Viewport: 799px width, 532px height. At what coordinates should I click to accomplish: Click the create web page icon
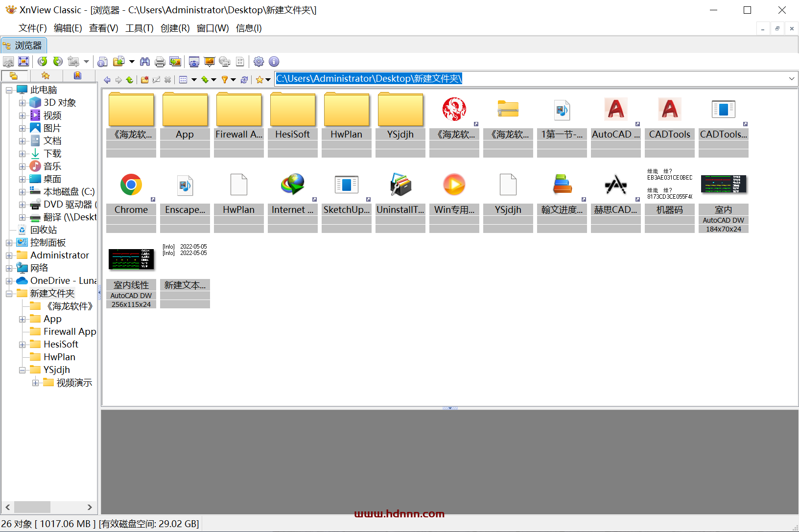[225, 62]
